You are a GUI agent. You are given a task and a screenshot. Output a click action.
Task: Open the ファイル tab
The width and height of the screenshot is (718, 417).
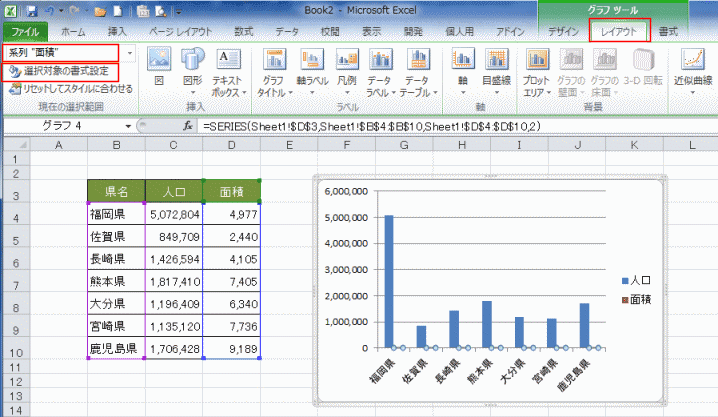coord(23,32)
